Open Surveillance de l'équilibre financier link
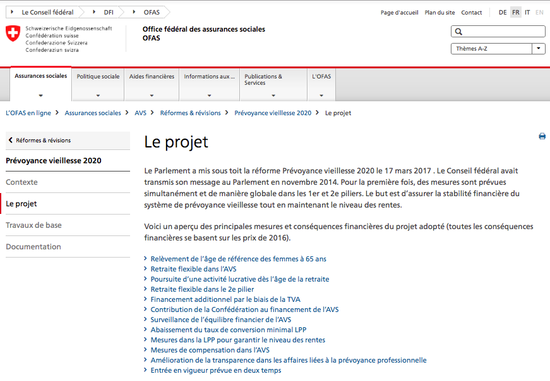Viewport: 550px width, 381px height. pos(221,320)
